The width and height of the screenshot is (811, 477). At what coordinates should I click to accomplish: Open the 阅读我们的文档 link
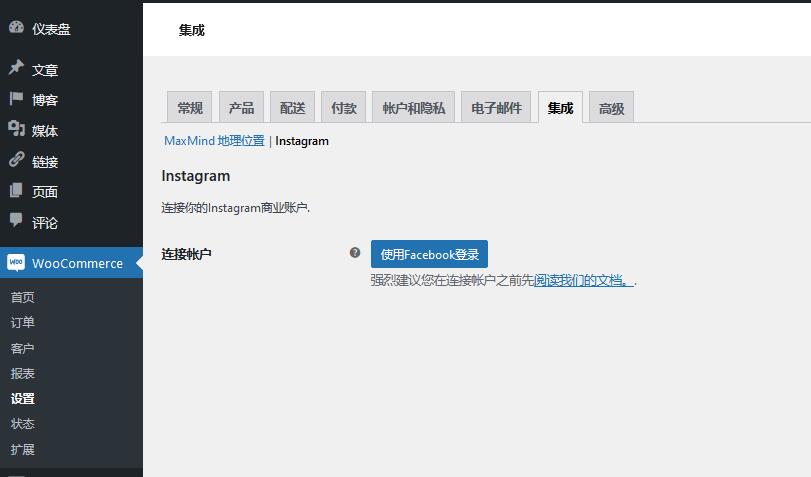pos(583,280)
